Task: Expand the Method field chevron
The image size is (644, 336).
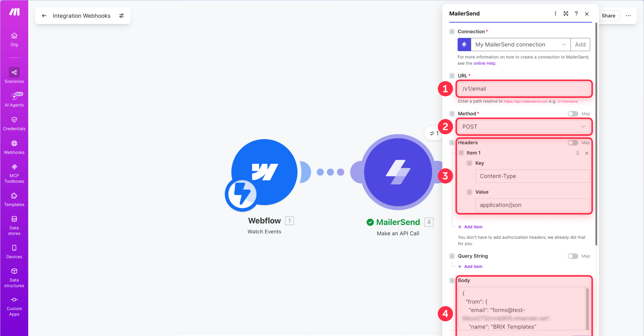Action: 452,114
